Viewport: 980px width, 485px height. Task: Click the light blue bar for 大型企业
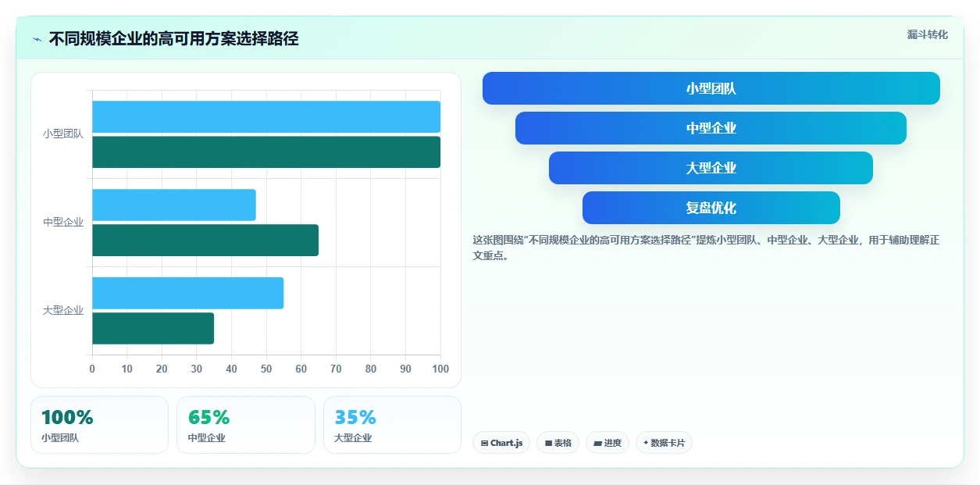click(188, 293)
